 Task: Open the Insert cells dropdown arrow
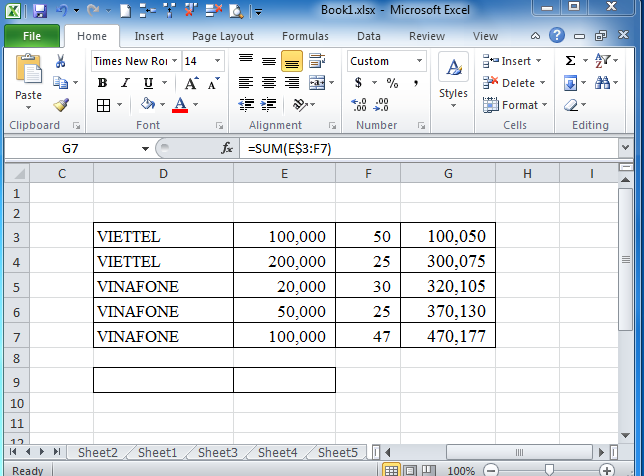(x=538, y=61)
